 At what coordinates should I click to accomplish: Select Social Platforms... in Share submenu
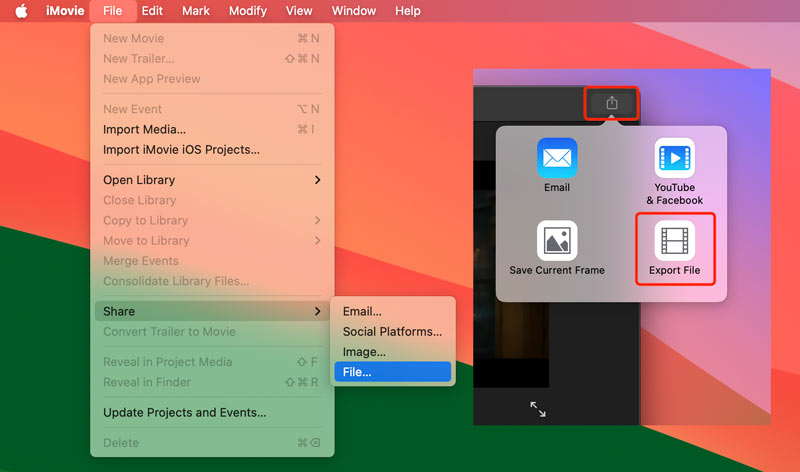click(393, 332)
